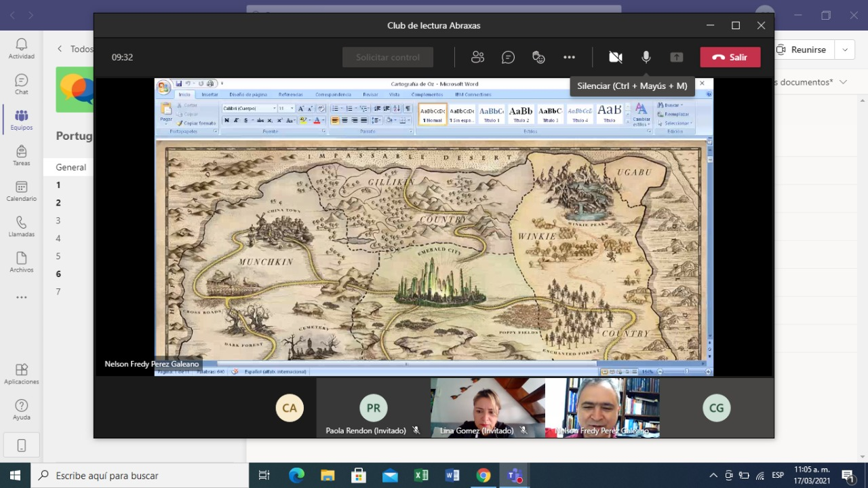
Task: Switch to Word from taskbar
Action: coord(452,475)
